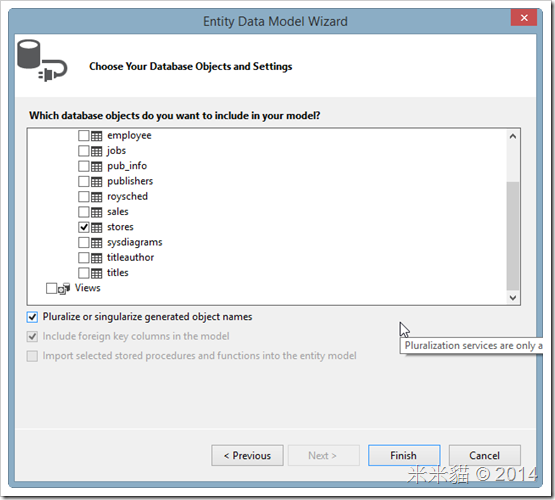Click the scroll down arrow of list

pos(513,298)
